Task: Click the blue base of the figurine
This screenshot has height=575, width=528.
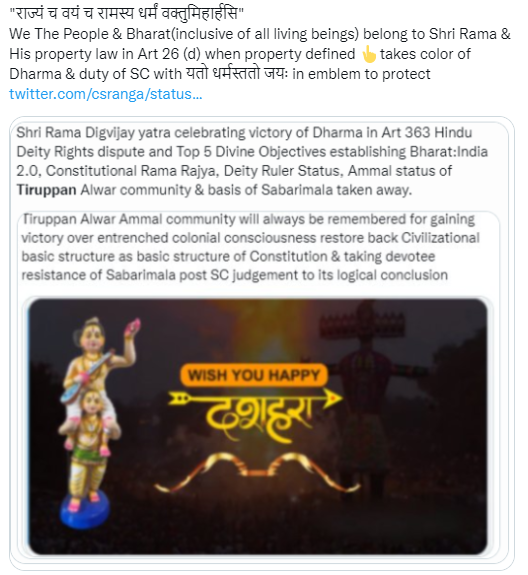Action: 85,510
